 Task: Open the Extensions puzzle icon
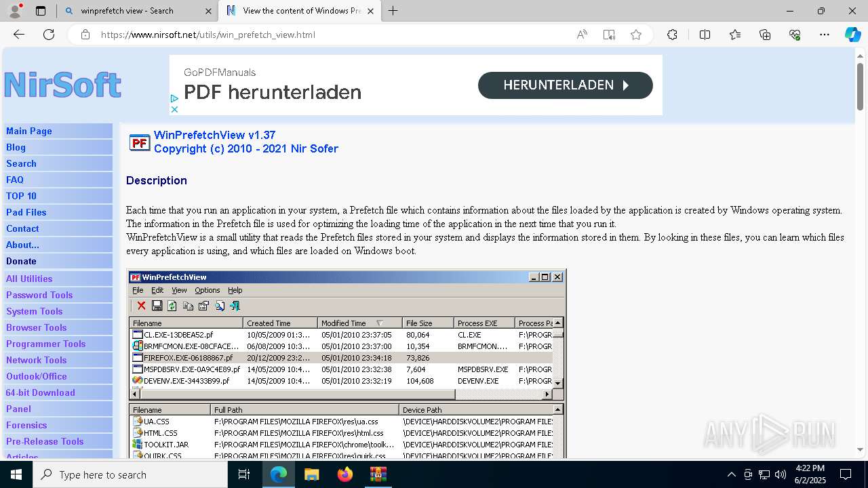point(672,35)
